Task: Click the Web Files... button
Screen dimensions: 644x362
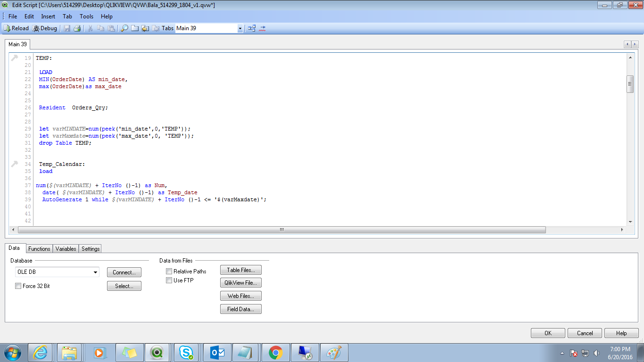Action: pos(241,296)
